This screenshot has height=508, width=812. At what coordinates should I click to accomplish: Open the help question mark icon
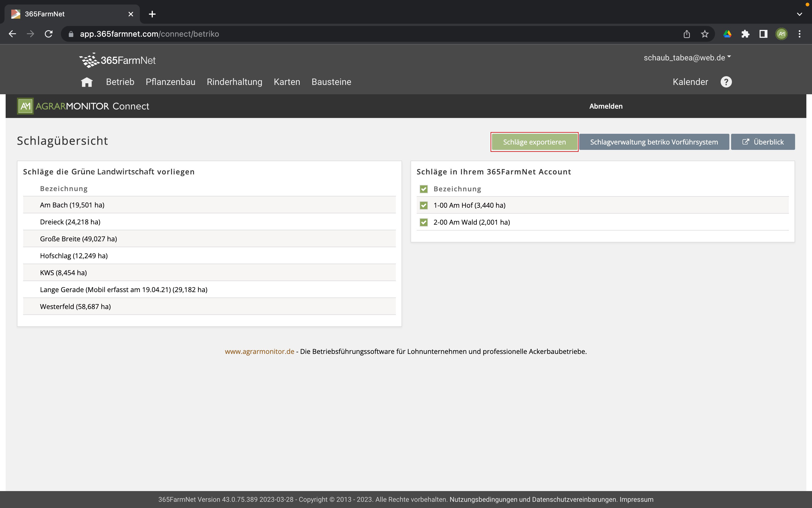726,82
